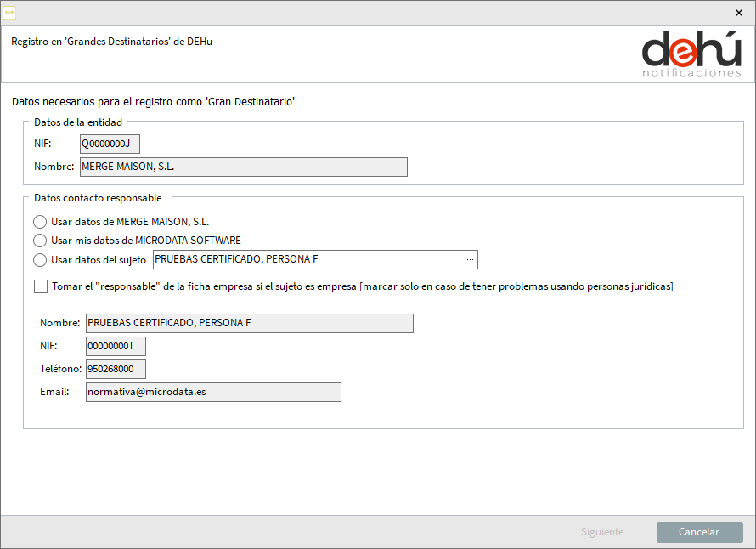Click the entity NIF field Q0000000J

(x=110, y=144)
